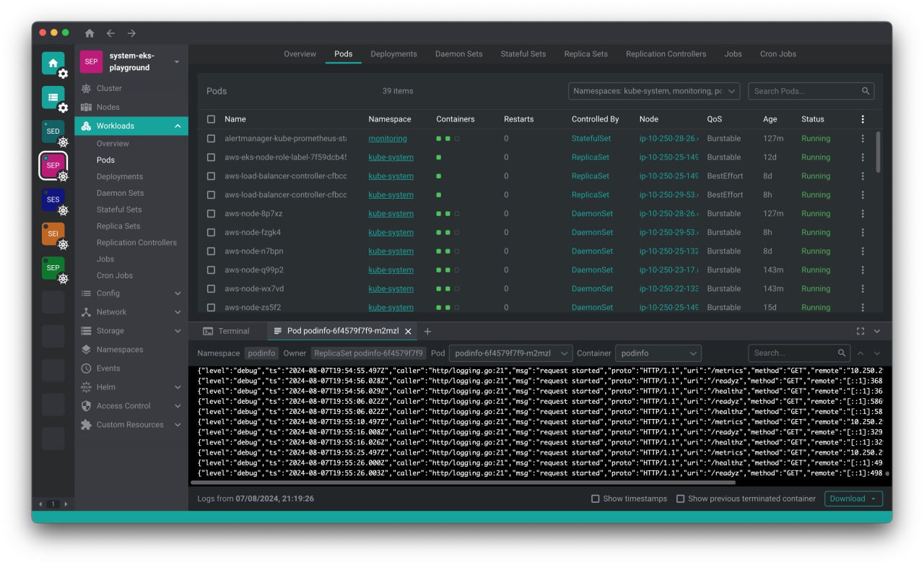Open StatefulSet controller link

tap(591, 139)
